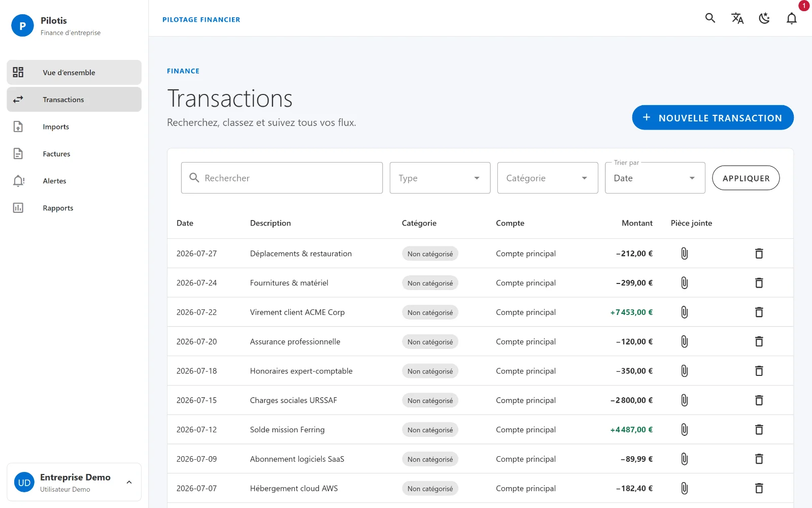Image resolution: width=812 pixels, height=508 pixels.
Task: Click date 2026-07-12
Action: (196, 430)
